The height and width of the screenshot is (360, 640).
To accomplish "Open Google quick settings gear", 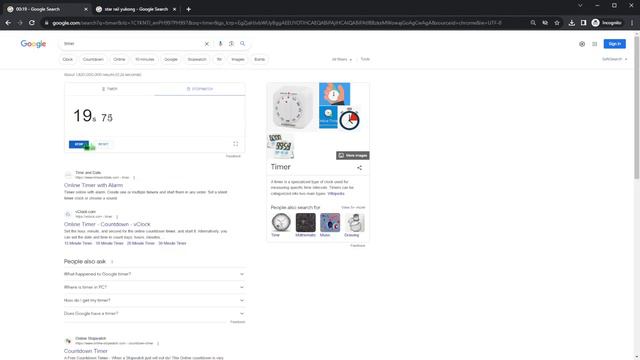I will [582, 44].
